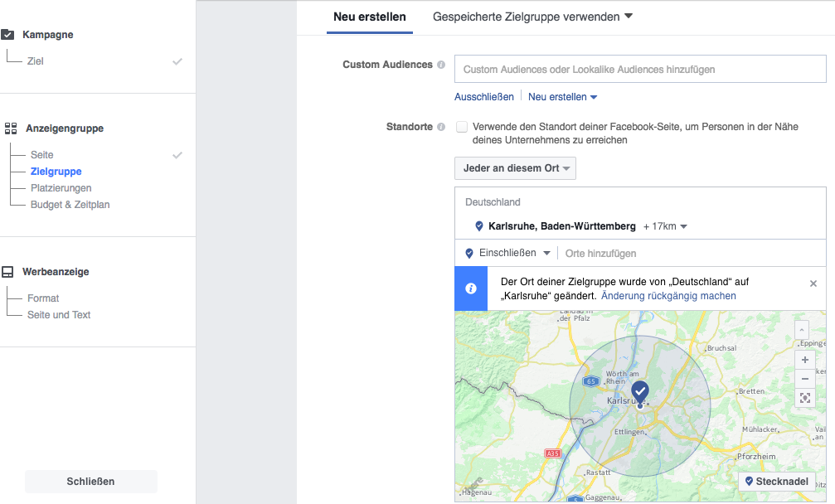Open Platzierungen in the sidebar
Image resolution: width=835 pixels, height=504 pixels.
click(x=61, y=188)
